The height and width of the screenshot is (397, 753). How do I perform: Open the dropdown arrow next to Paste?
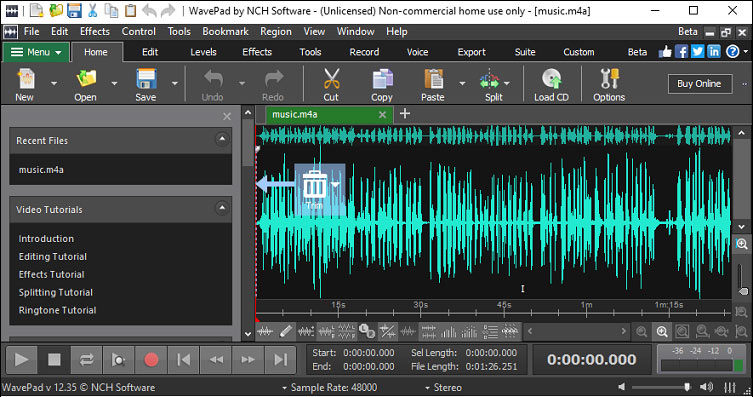point(462,84)
